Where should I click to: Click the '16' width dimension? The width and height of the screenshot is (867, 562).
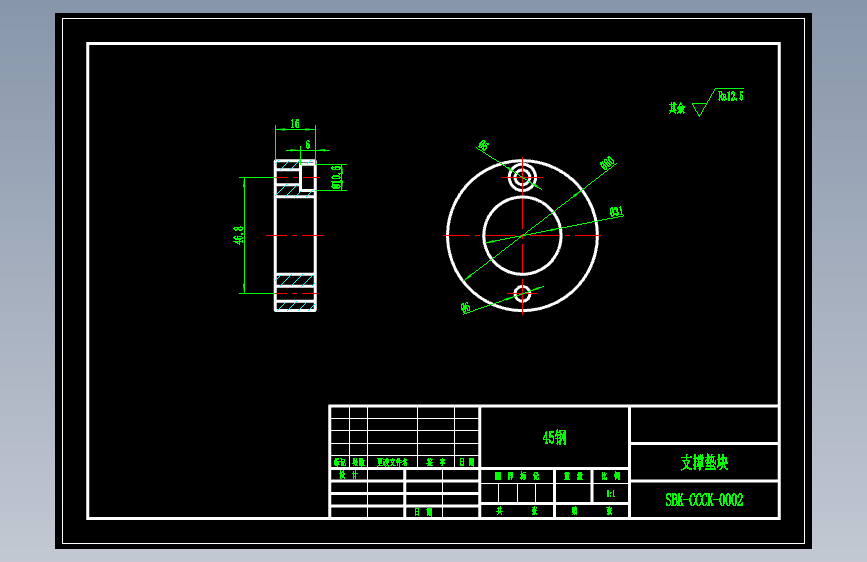pos(295,123)
